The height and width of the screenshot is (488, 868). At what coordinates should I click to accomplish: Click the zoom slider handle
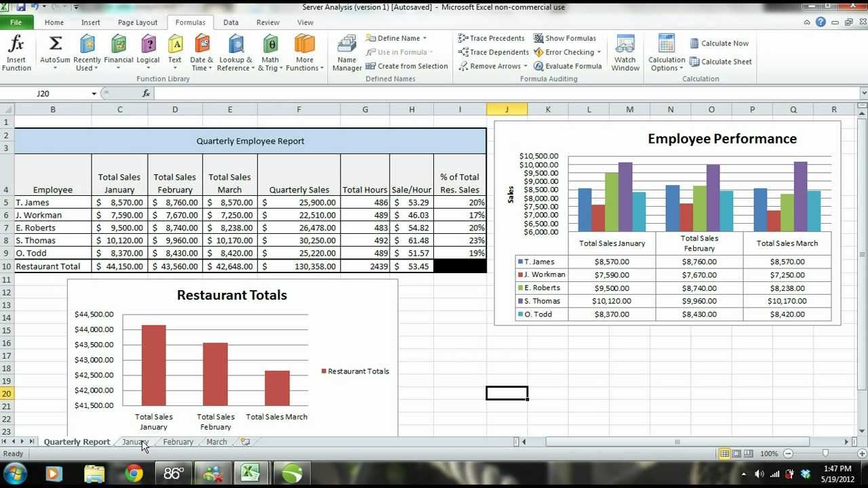coord(825,453)
